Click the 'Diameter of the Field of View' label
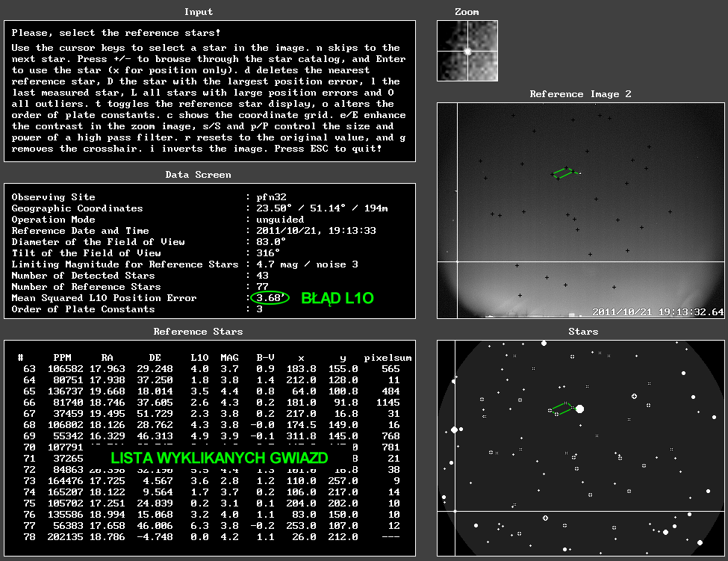This screenshot has height=561, width=728. coord(98,241)
